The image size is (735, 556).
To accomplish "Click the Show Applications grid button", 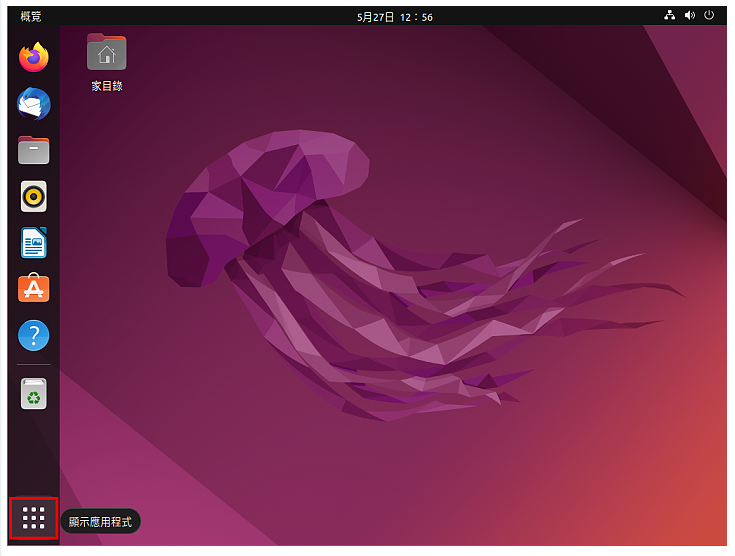I will (x=33, y=518).
